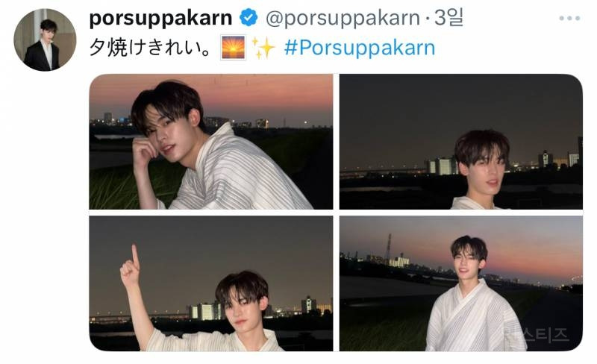This screenshot has height=364, width=597.
Task: Open porsuppakarn's round profile avatar
Action: coord(45,40)
